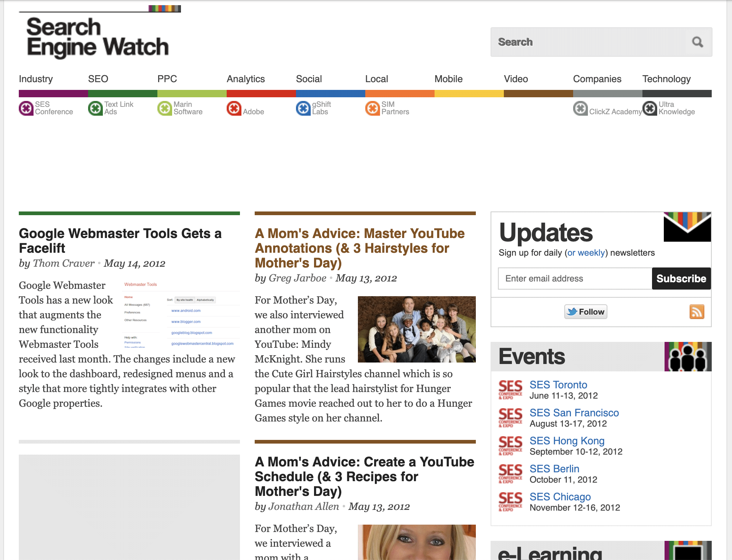
Task: Click the SES Conference sponsor text
Action: tap(54, 108)
